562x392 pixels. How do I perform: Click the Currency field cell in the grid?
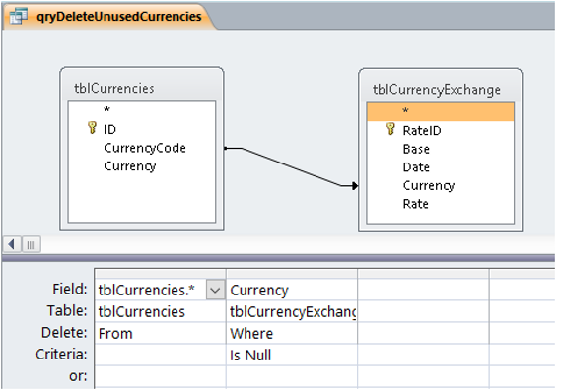point(292,290)
